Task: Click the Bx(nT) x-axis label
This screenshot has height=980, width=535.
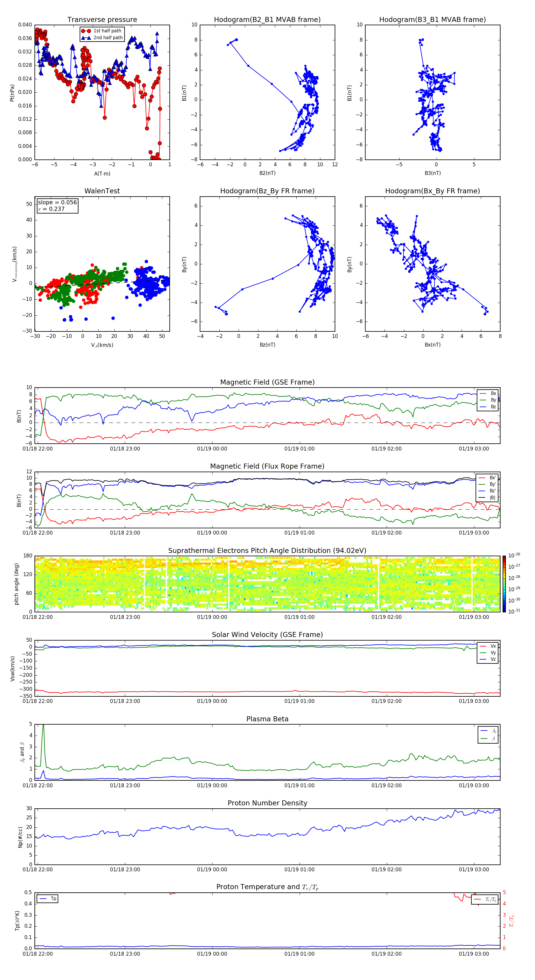Action: [432, 345]
